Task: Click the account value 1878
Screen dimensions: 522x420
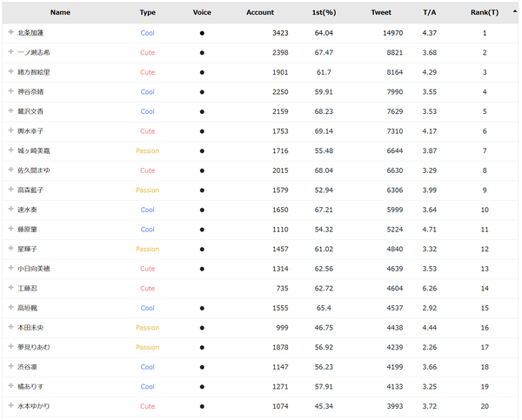Action: tap(280, 347)
